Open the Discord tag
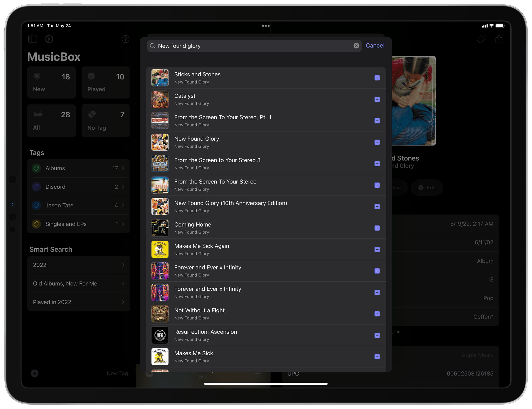 click(78, 187)
